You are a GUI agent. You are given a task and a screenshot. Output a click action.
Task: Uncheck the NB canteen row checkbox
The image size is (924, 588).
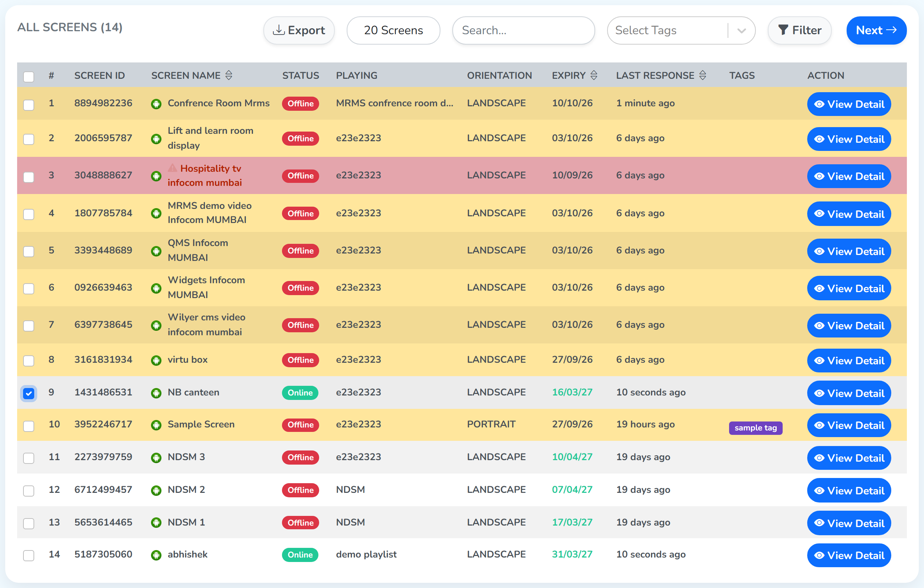(29, 394)
